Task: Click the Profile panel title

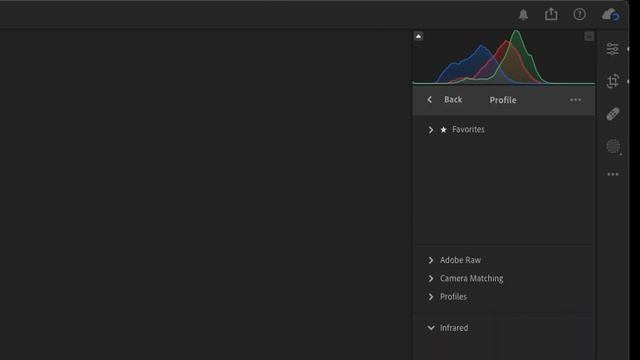Action: coord(503,100)
